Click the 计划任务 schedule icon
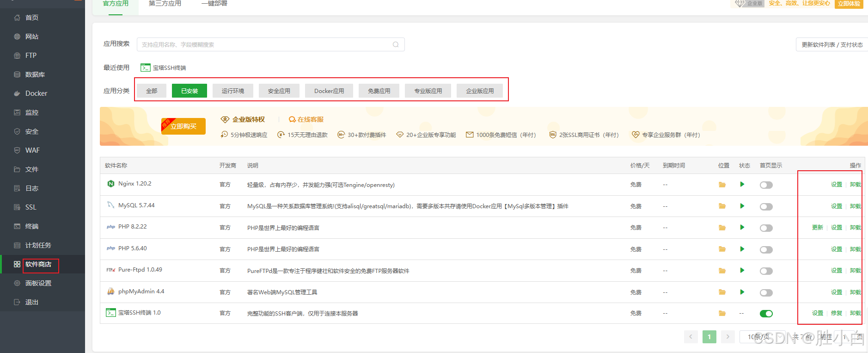 pos(17,245)
